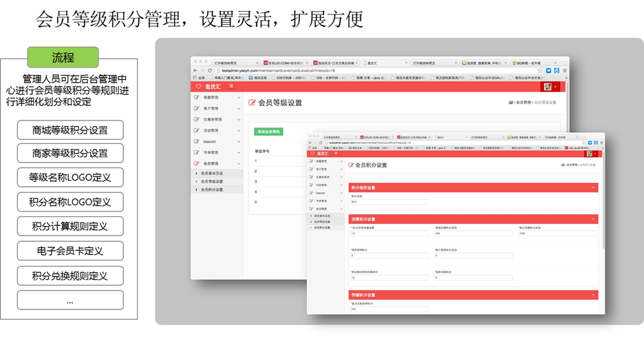Click 商户管理 edit icon in 会员积分设置 window sidebar
The height and width of the screenshot is (339, 644).
[x=311, y=169]
